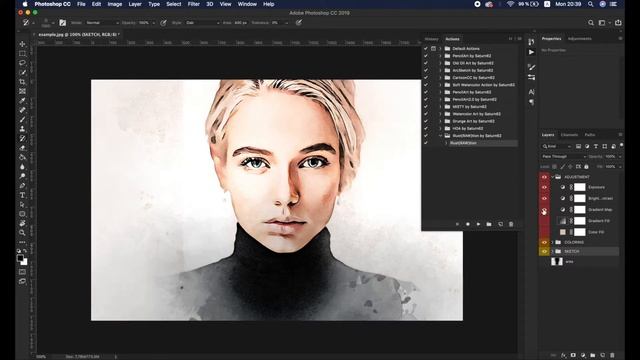Open the Kind layer filter dropdown

(556, 146)
